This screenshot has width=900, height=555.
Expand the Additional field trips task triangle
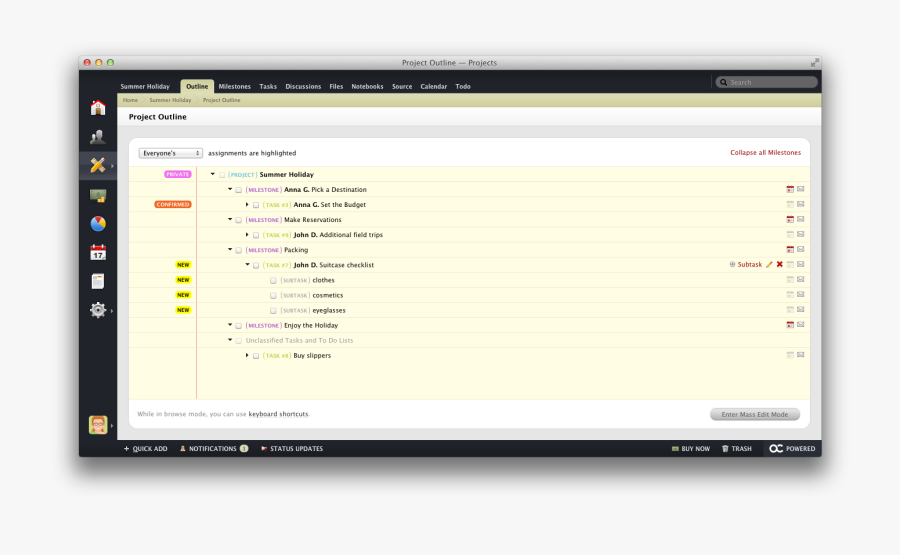(x=247, y=235)
